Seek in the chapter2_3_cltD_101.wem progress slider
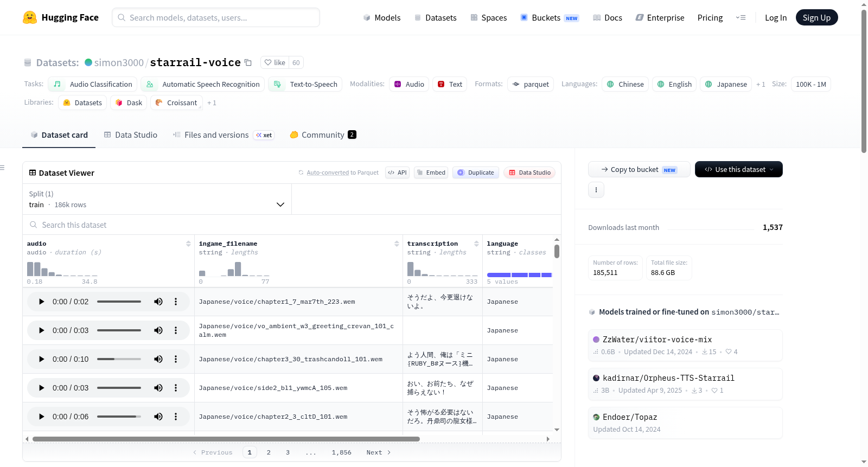 (119, 417)
